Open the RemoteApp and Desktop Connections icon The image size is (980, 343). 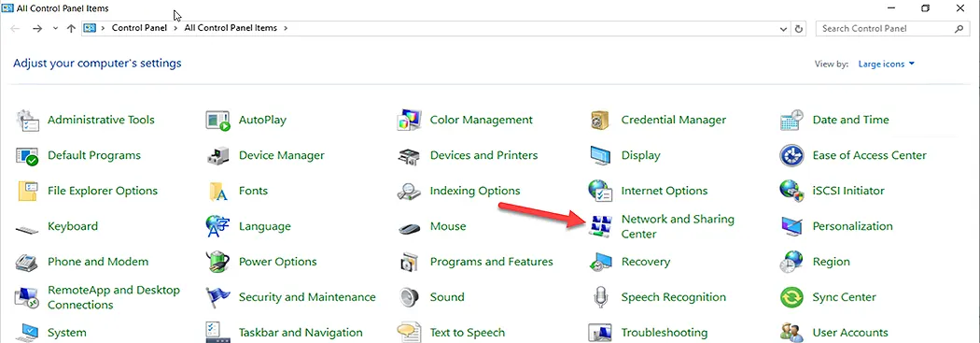(27, 297)
